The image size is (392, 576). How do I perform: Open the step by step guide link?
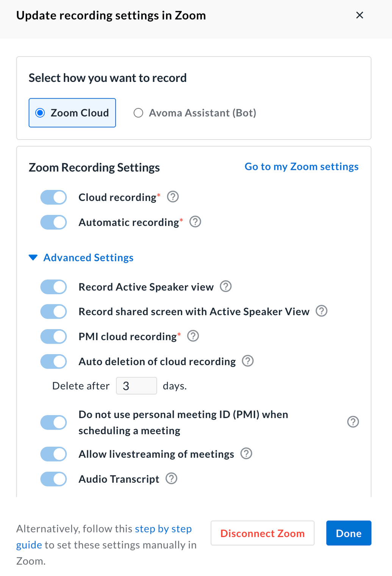pyautogui.click(x=163, y=529)
